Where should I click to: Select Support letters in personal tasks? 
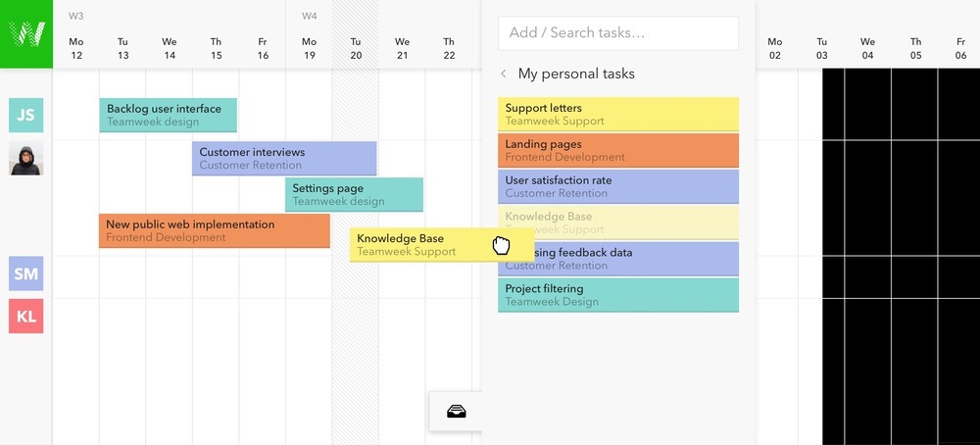pyautogui.click(x=618, y=115)
